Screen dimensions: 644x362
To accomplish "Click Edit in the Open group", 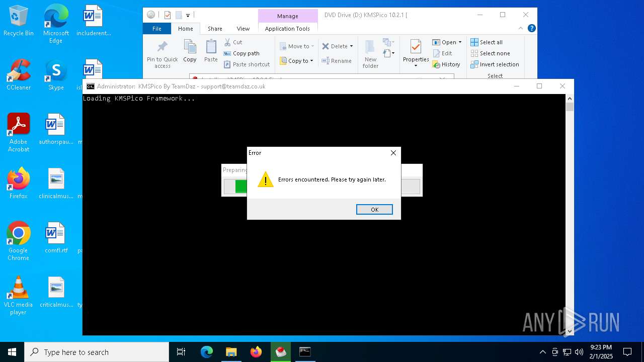I will point(442,53).
